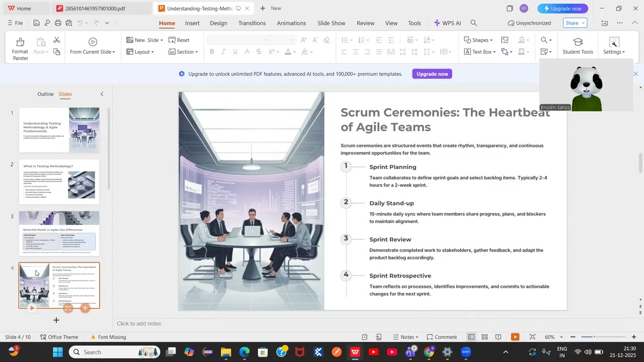Viewport: 644px width, 362px height.
Task: Select slide 2 thumbnail What is Testing Methodology
Action: click(59, 182)
